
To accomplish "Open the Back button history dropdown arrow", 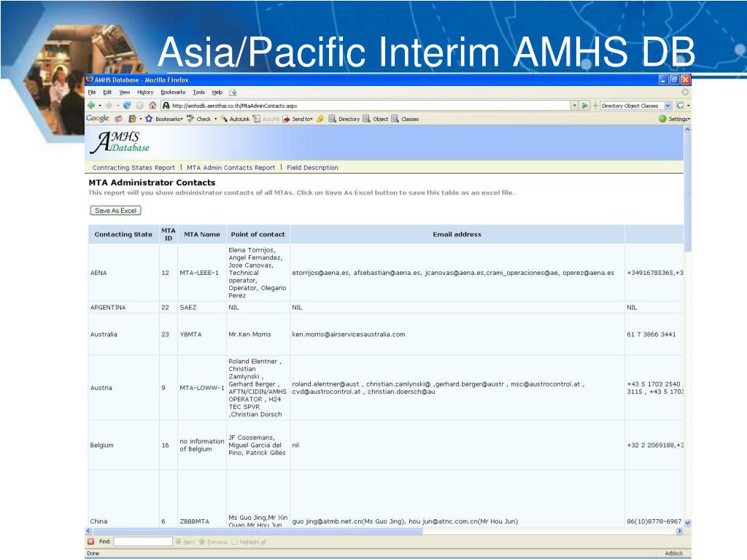I will tap(99, 105).
